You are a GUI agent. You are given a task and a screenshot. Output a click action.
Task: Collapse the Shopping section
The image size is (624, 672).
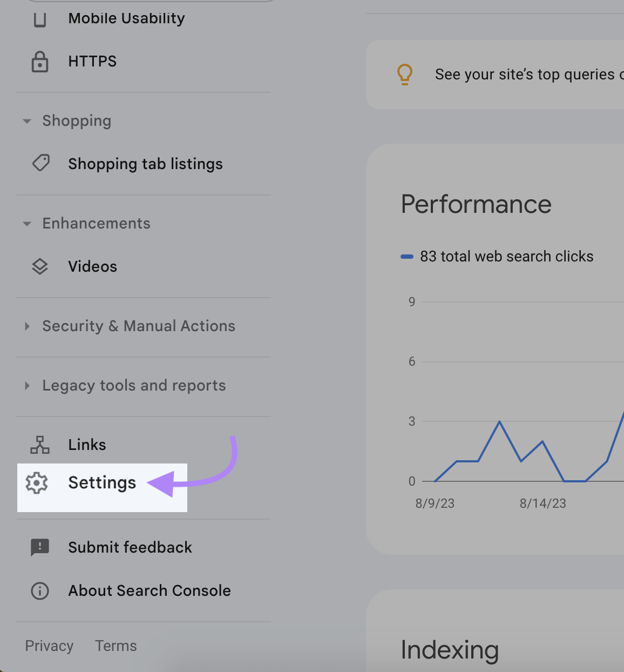(28, 122)
